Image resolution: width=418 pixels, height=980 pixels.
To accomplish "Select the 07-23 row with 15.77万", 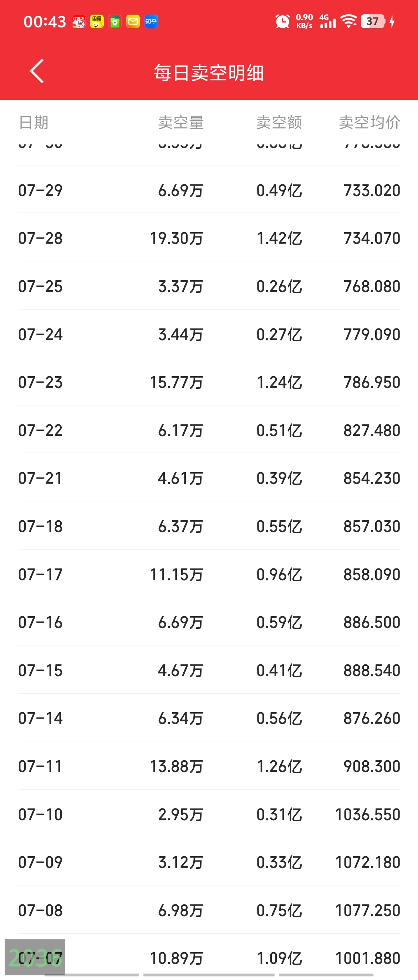I will click(209, 381).
